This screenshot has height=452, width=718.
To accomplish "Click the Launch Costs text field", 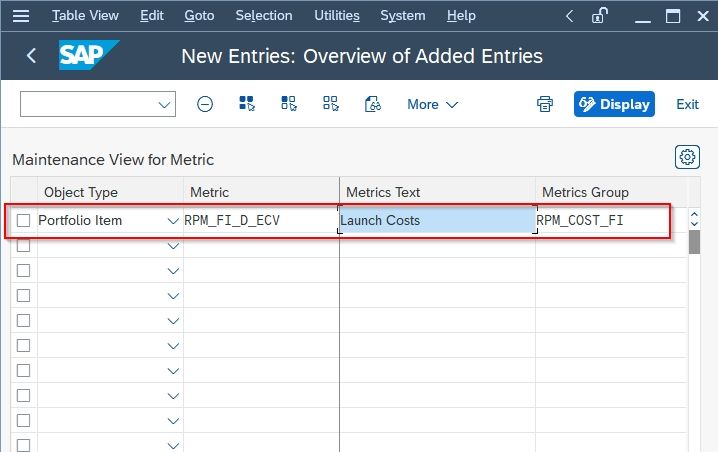I will (x=437, y=220).
